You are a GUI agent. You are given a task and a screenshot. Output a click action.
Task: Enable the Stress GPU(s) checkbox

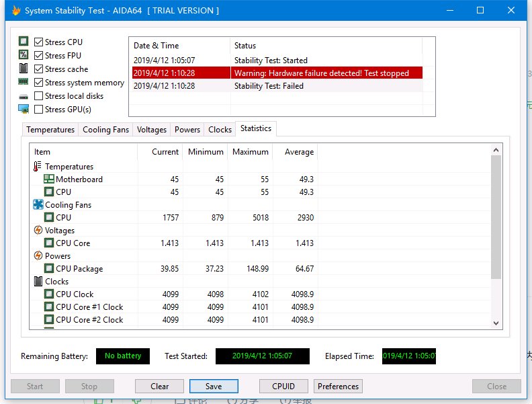(39, 110)
